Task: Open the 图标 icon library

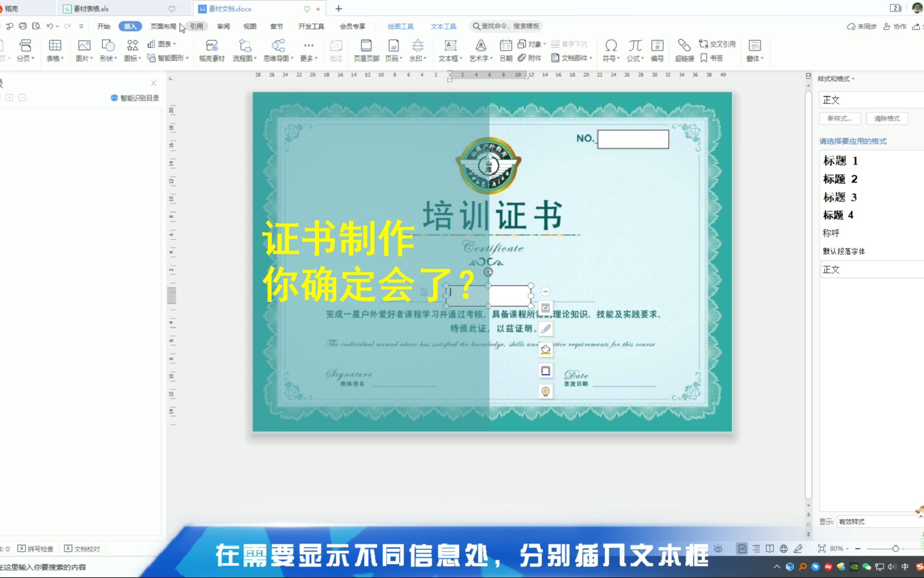Action: [132, 50]
